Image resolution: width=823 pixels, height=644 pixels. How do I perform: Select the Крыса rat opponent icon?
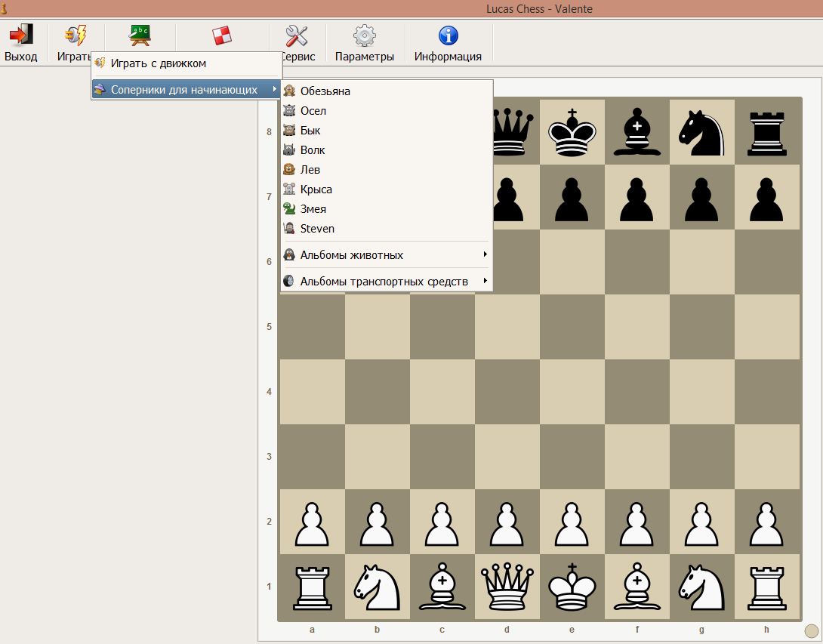click(289, 189)
